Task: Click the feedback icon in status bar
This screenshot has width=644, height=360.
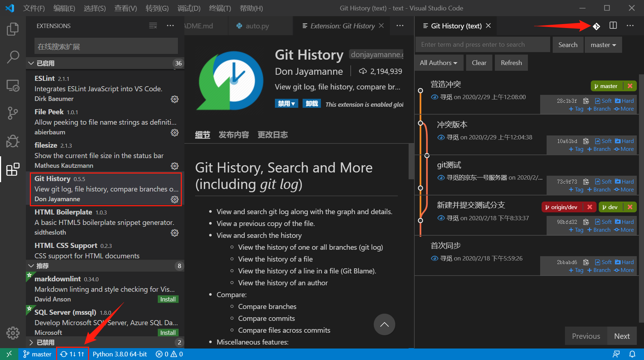Action: (x=616, y=354)
